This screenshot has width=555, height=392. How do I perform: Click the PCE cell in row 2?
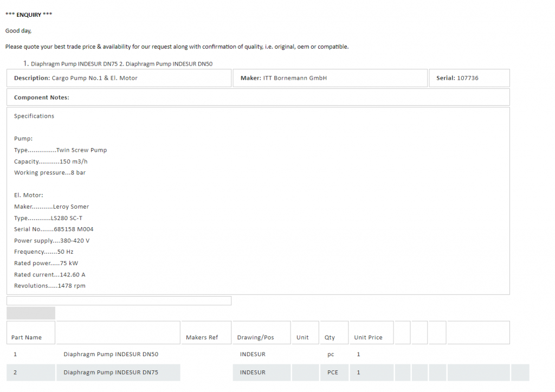tap(332, 372)
